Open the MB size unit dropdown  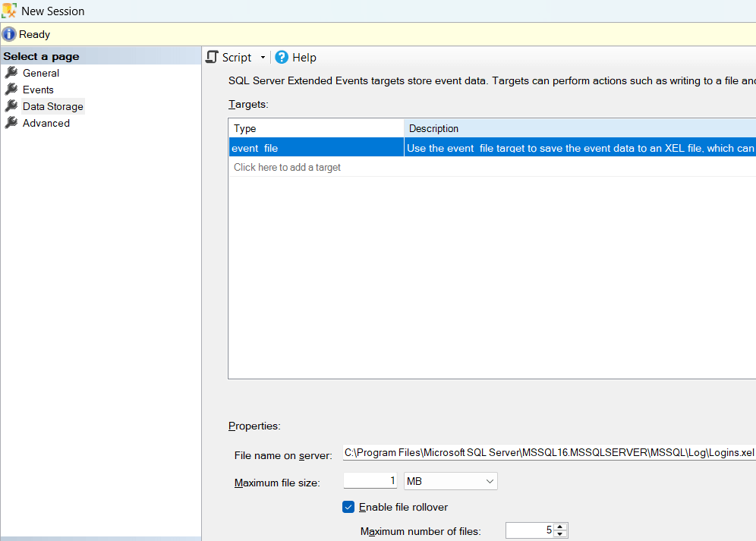[450, 481]
